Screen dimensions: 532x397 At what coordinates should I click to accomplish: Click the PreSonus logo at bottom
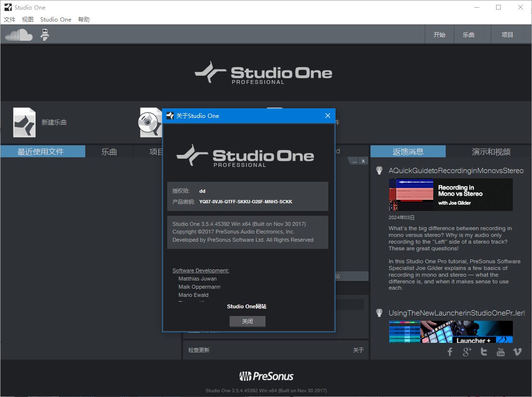tap(266, 376)
